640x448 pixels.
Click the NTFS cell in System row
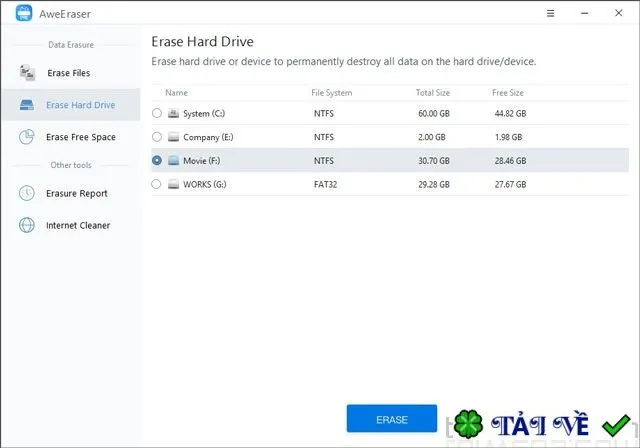tap(324, 113)
